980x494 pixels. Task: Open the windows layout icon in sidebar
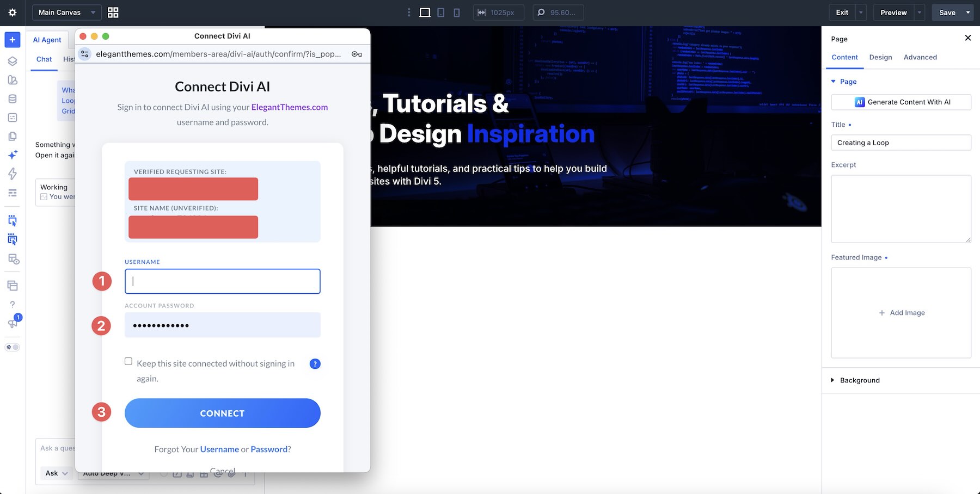13,286
